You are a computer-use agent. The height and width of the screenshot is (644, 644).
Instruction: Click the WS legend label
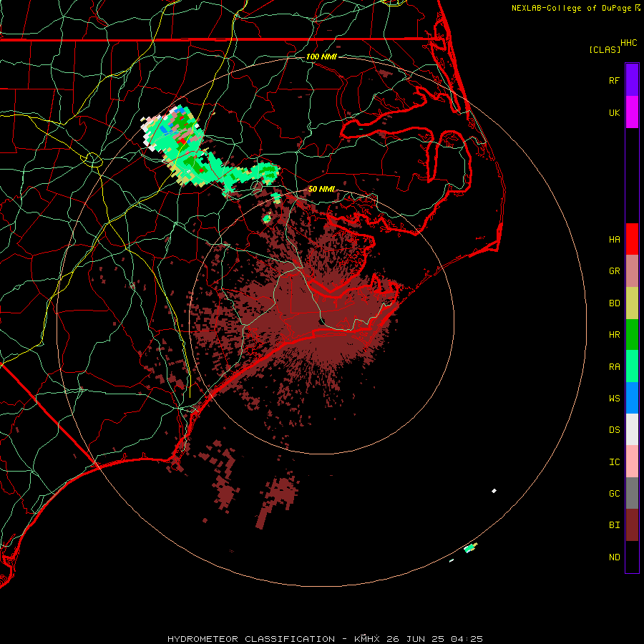point(614,398)
